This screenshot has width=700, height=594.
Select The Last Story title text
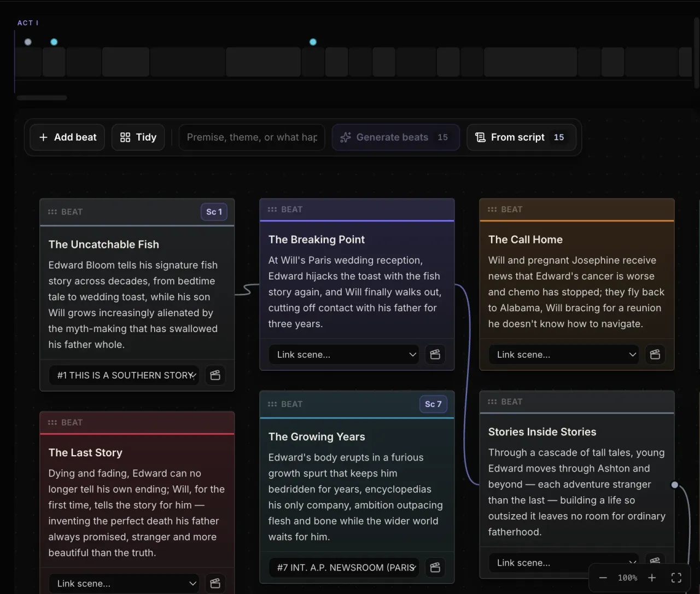[x=85, y=453]
